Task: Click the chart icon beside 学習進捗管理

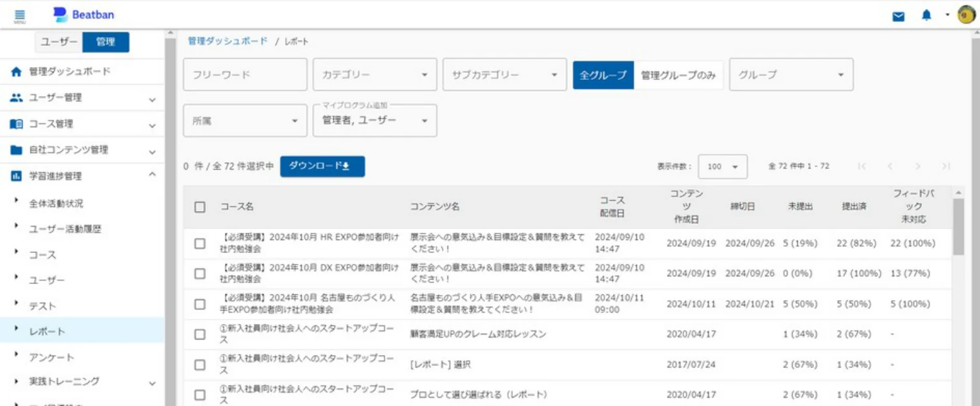Action: 17,176
